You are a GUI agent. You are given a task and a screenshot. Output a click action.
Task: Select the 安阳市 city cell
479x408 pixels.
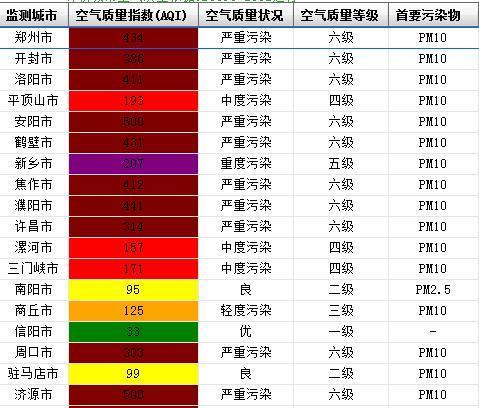(x=33, y=122)
